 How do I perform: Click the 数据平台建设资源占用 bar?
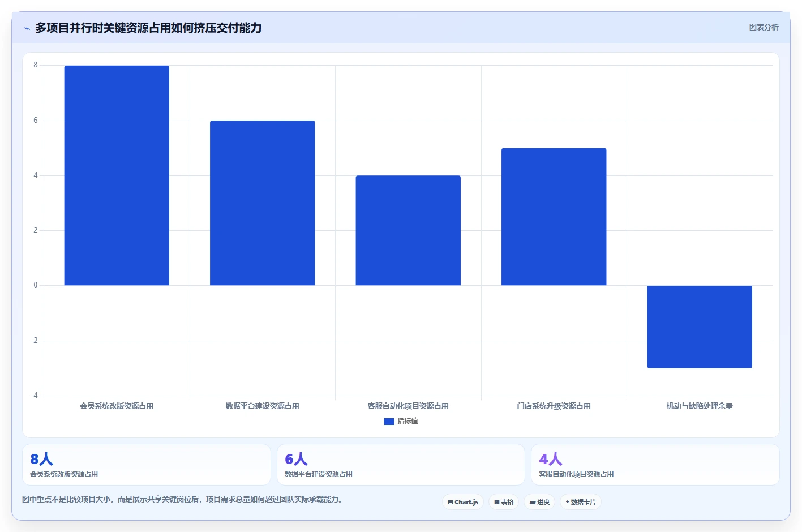(262, 203)
